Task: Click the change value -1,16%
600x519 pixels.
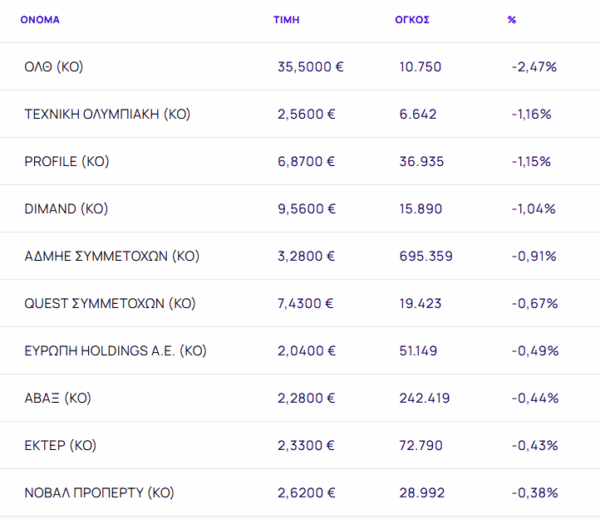Action: click(532, 114)
